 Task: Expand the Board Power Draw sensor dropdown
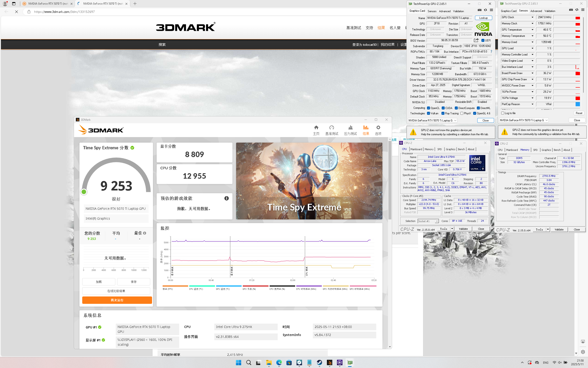532,73
